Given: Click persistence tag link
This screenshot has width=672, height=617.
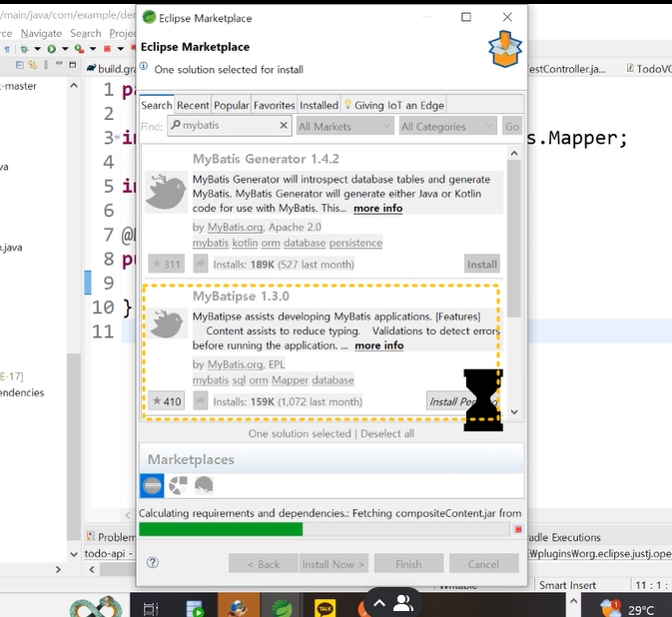Looking at the screenshot, I should click(355, 243).
